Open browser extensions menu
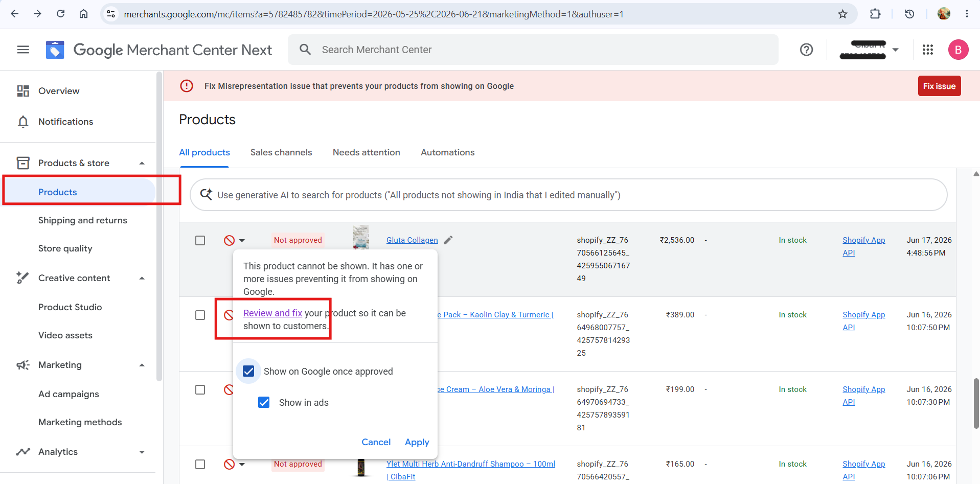The width and height of the screenshot is (980, 484). (875, 14)
